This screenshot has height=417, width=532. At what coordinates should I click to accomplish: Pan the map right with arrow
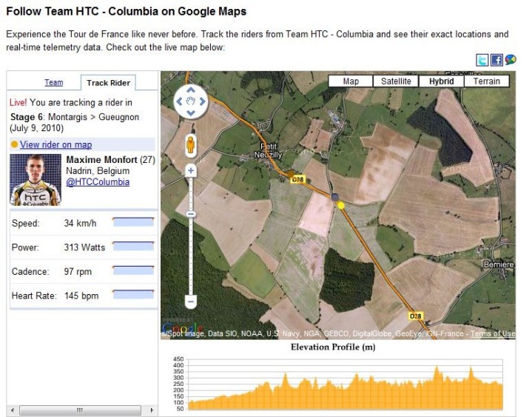(203, 101)
